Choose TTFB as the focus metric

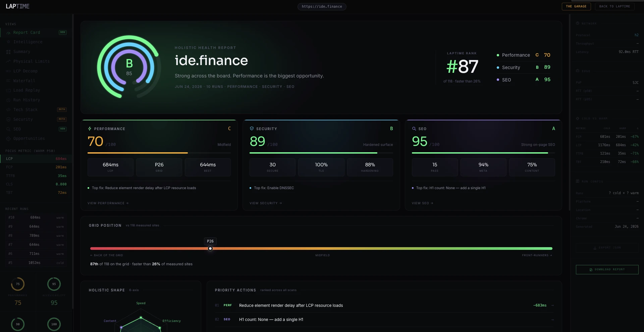pyautogui.click(x=36, y=176)
